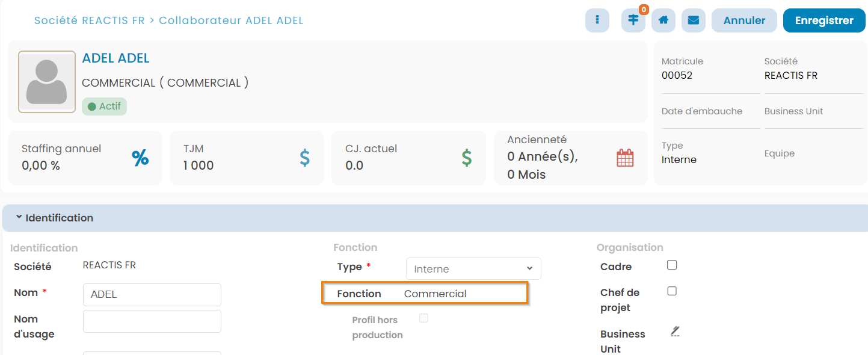Enable the Cadre checkbox
868x355 pixels.
[x=672, y=265]
